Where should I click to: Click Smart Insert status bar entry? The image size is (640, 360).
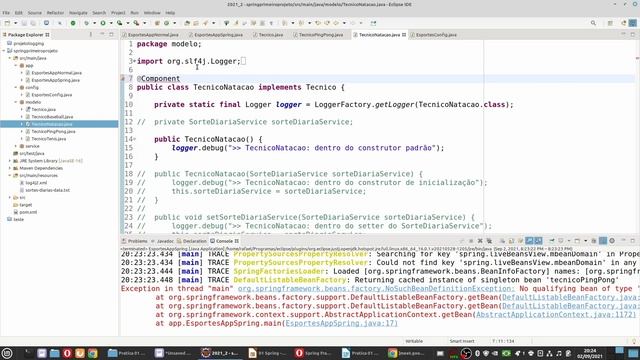tap(462, 341)
